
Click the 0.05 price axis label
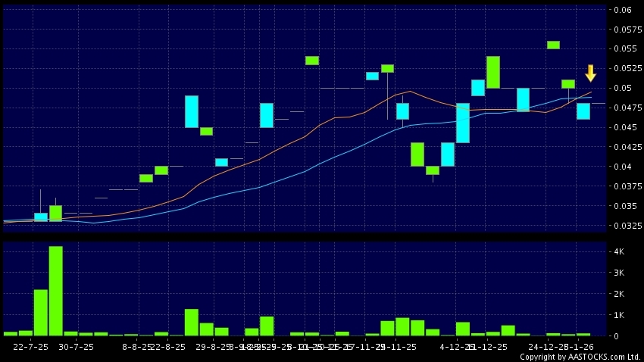623,88
